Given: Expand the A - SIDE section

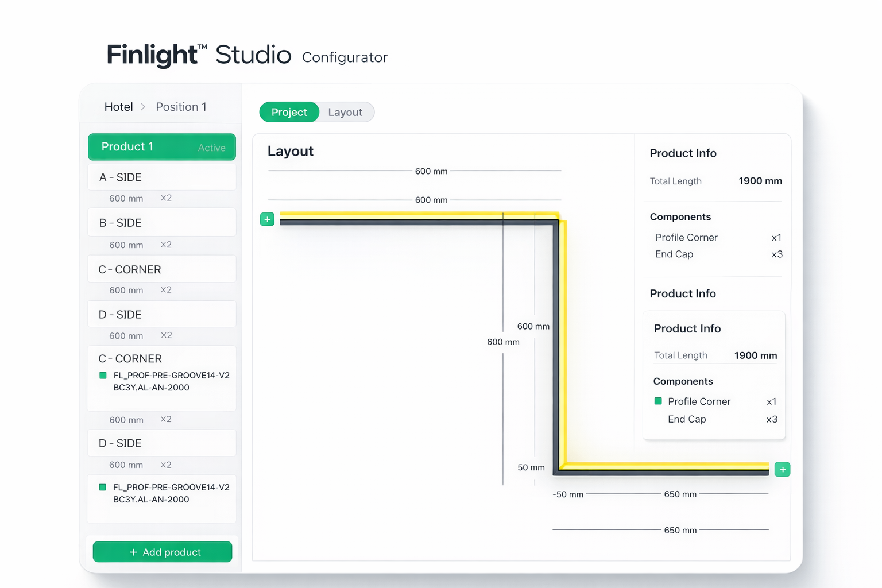Looking at the screenshot, I should point(162,177).
